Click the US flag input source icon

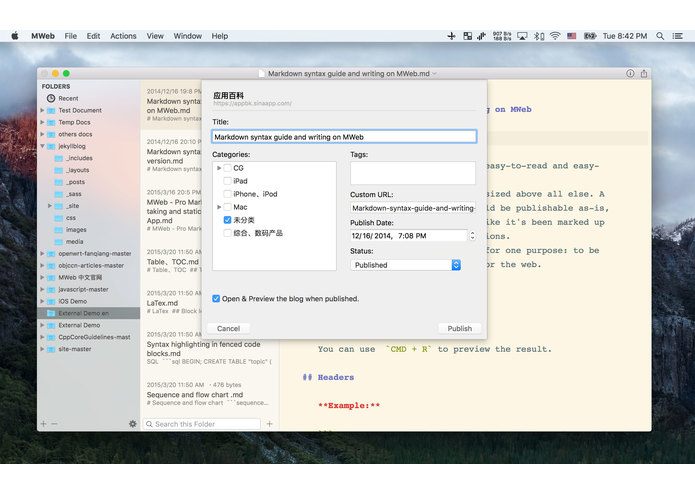572,36
